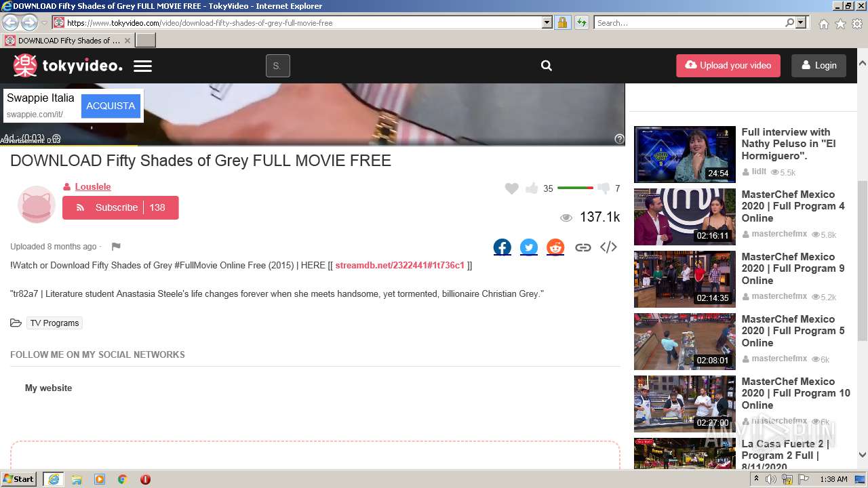868x488 pixels.
Task: Click the volume icon in system tray
Action: click(x=771, y=479)
